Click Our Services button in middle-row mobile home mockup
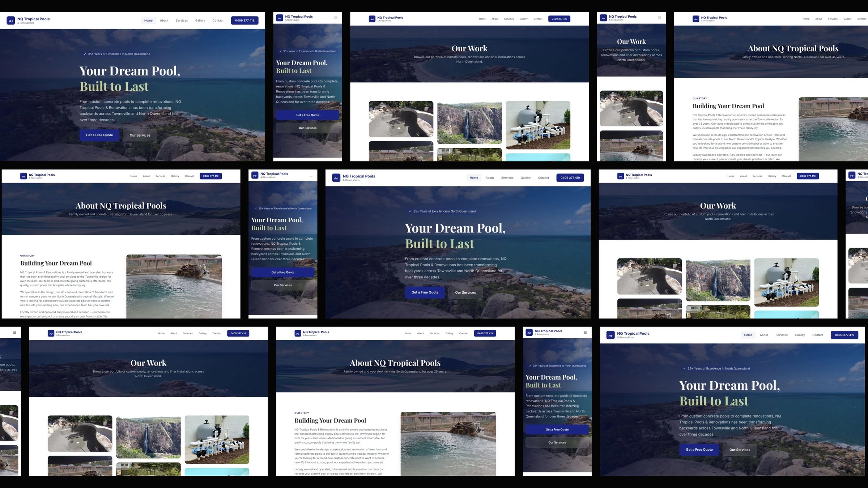 283,285
